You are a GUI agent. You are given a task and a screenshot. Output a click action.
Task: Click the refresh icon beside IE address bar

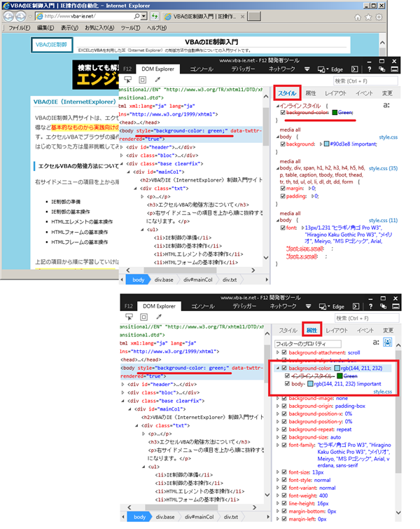[155, 16]
